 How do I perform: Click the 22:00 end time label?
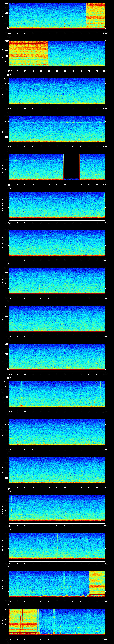pos(105,298)
